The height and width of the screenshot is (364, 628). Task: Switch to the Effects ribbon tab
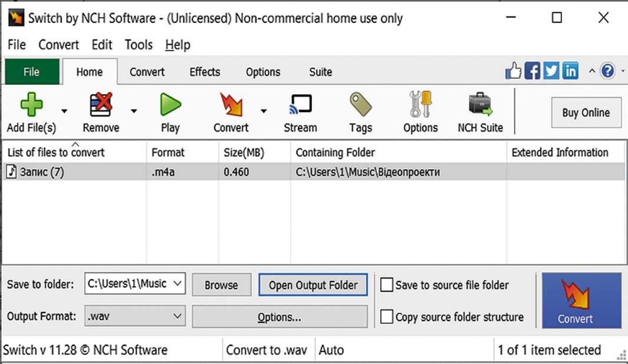tap(205, 72)
